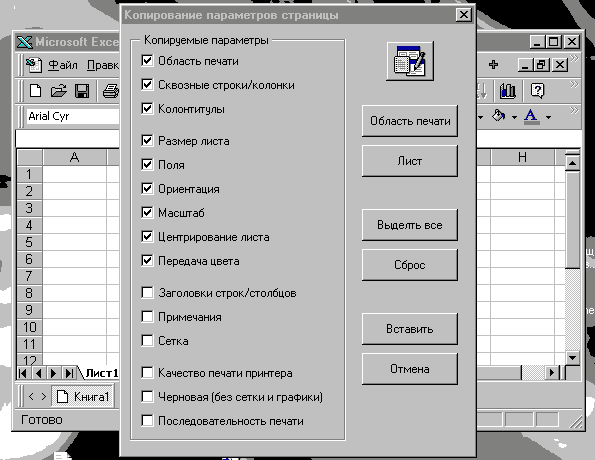Open the Файл menu in Excel
The width and height of the screenshot is (595, 460).
tap(63, 65)
